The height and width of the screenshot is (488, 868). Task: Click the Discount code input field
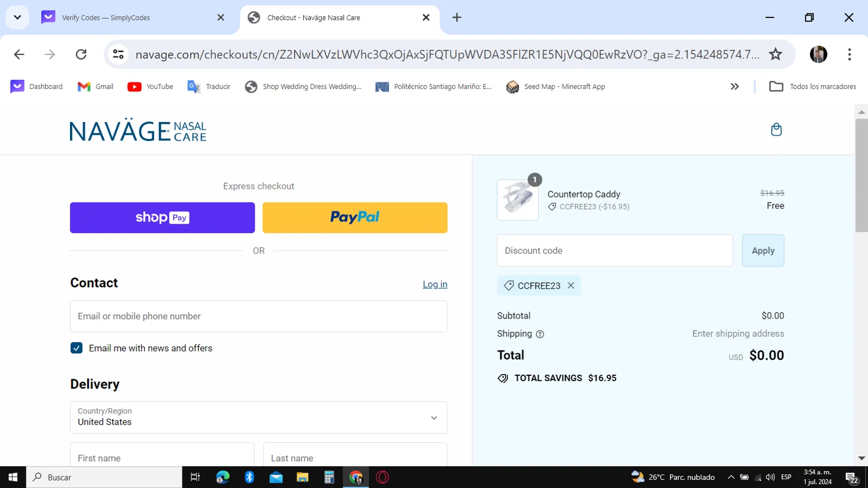pos(615,251)
